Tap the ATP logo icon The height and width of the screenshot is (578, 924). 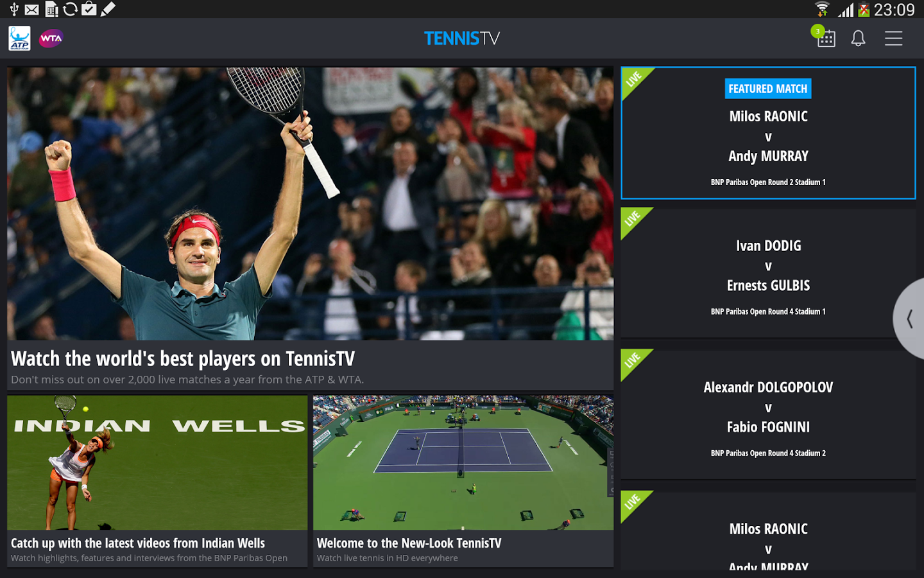point(19,38)
